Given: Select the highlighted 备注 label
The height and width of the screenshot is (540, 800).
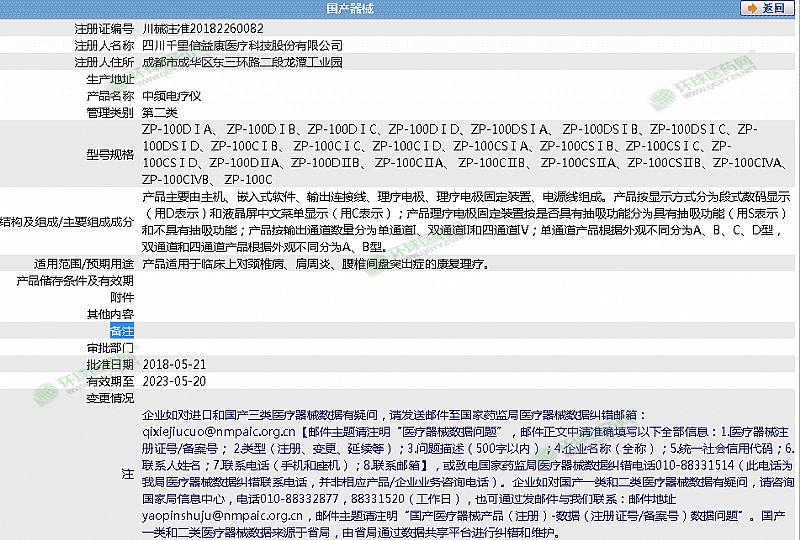Looking at the screenshot, I should [121, 330].
